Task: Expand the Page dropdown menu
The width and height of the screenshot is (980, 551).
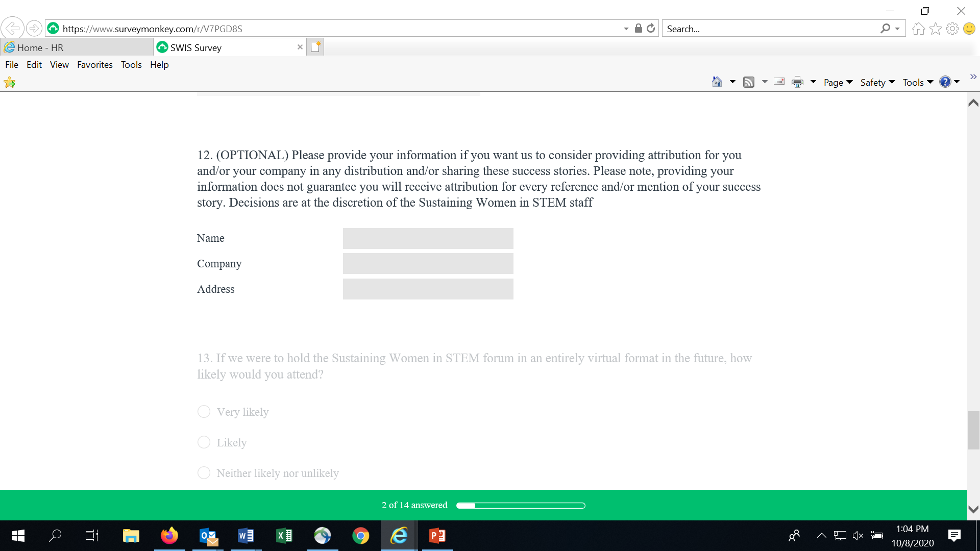Action: 838,82
